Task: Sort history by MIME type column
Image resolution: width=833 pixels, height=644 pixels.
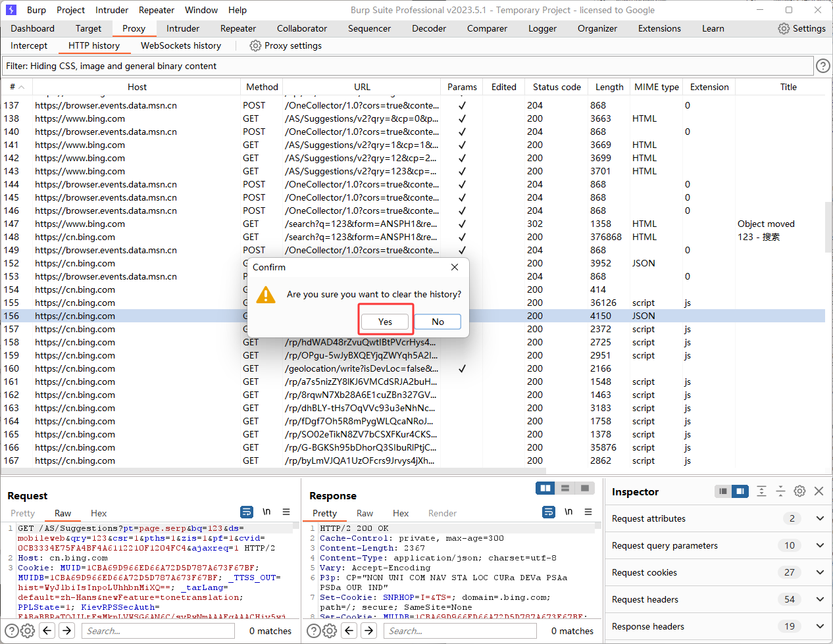Action: pyautogui.click(x=657, y=87)
